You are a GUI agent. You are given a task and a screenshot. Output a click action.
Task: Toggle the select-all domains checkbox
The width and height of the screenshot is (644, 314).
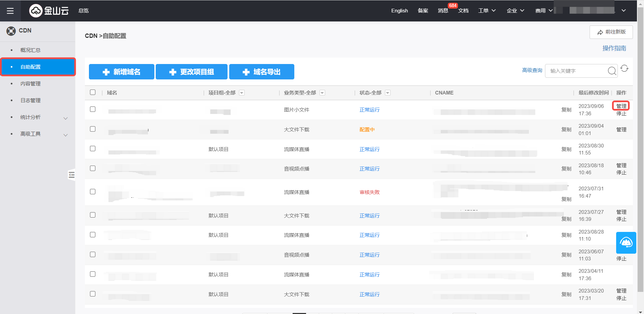coord(93,92)
